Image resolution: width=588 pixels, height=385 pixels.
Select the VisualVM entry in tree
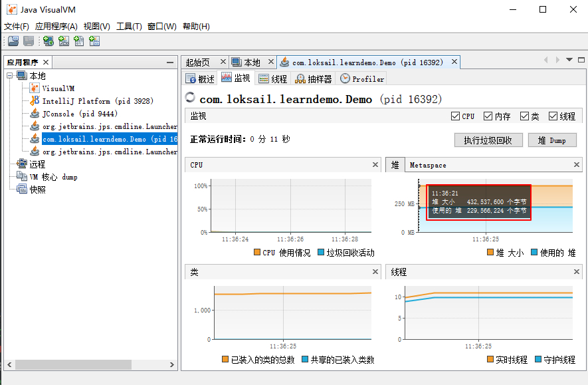click(58, 88)
